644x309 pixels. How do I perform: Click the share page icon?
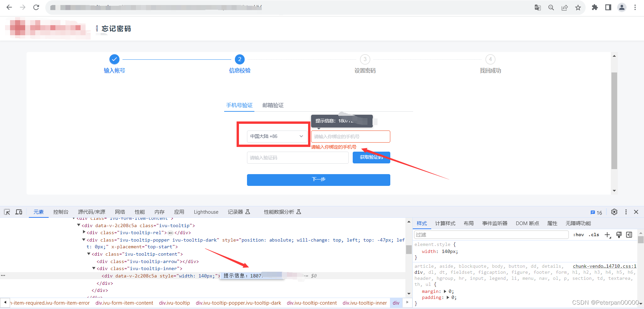pos(564,7)
